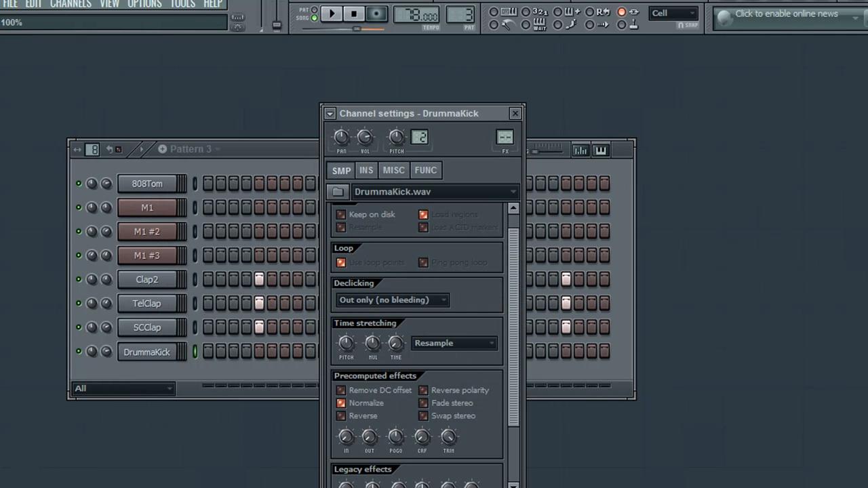The width and height of the screenshot is (868, 488).
Task: Arm the Record button
Action: coord(376,14)
